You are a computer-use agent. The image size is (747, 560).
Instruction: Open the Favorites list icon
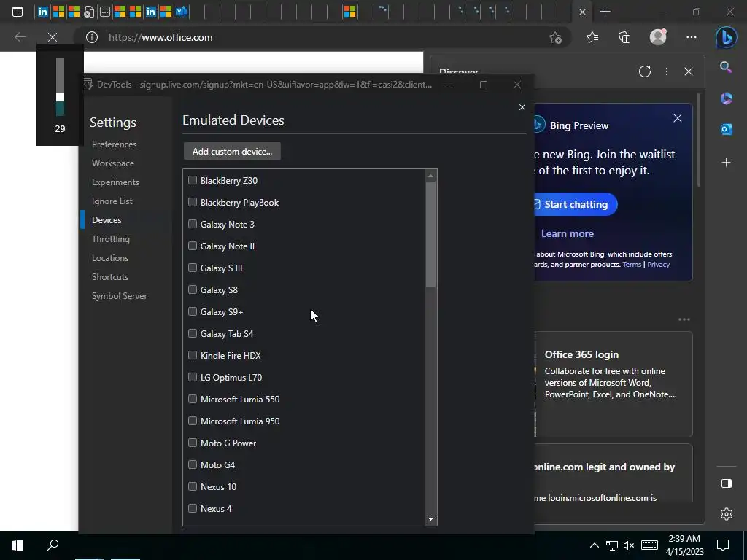592,37
